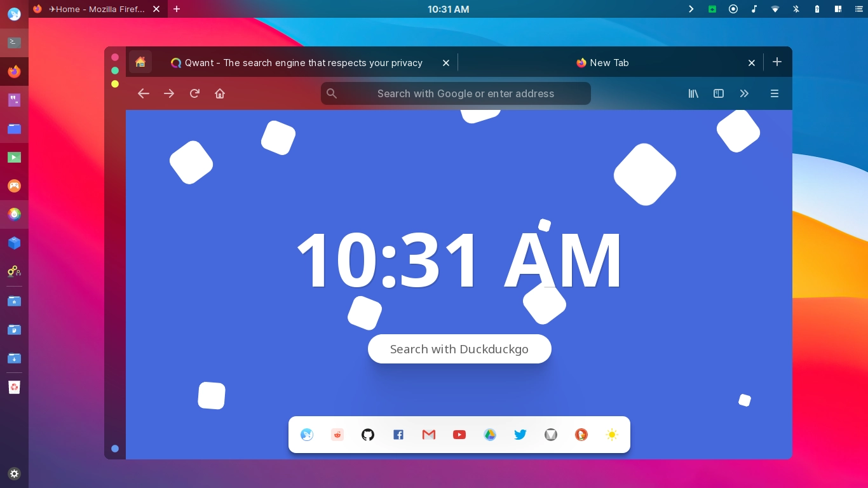Click the Firefox icon in the dock

click(14, 71)
